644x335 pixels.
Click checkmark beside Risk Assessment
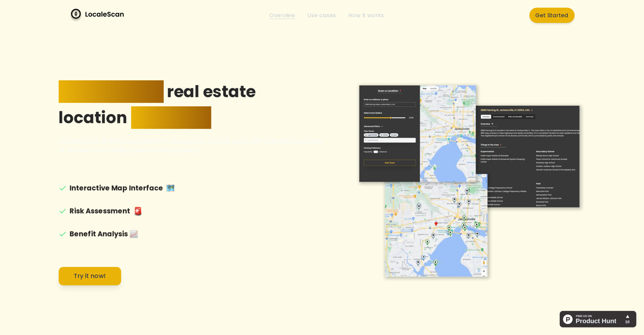point(62,211)
